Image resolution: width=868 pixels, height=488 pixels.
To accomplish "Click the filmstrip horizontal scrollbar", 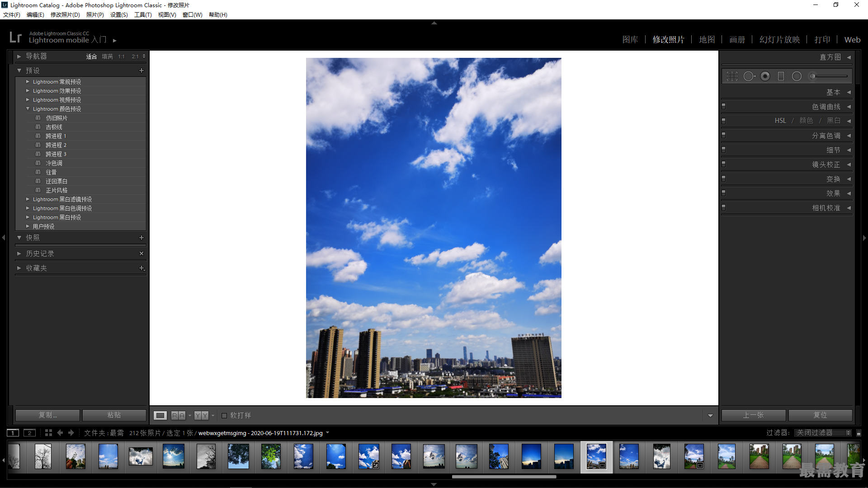I will (x=504, y=476).
